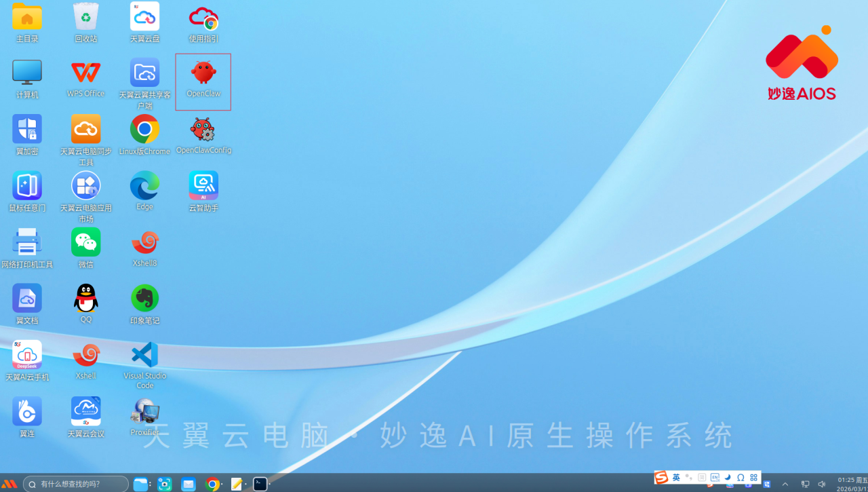Toggle the 英 Chinese/English input mode
The height and width of the screenshot is (492, 868).
tap(676, 478)
